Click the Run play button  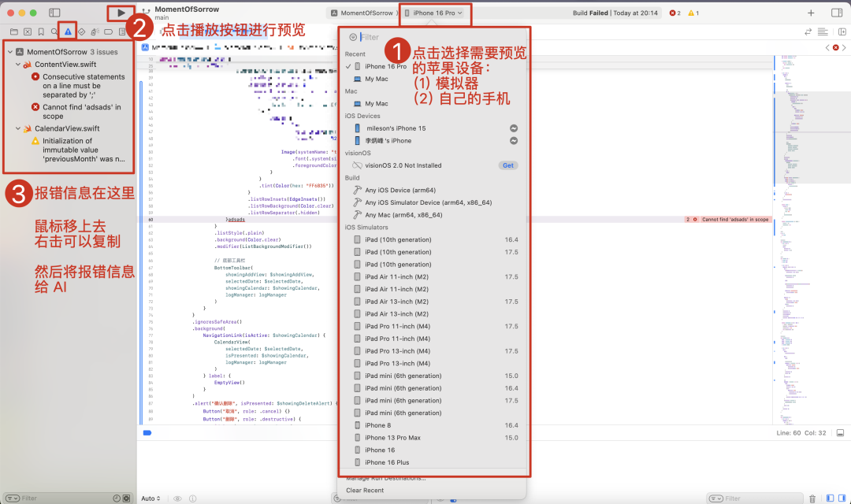pos(121,13)
